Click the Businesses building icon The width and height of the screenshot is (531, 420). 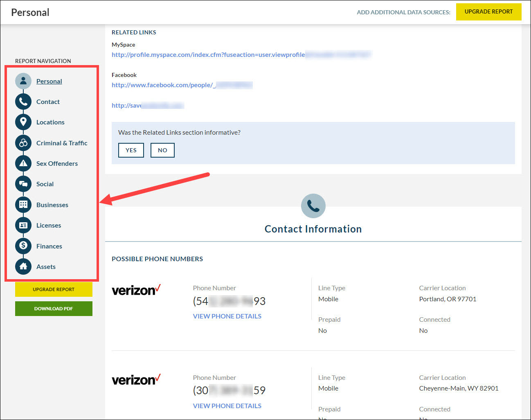click(23, 205)
